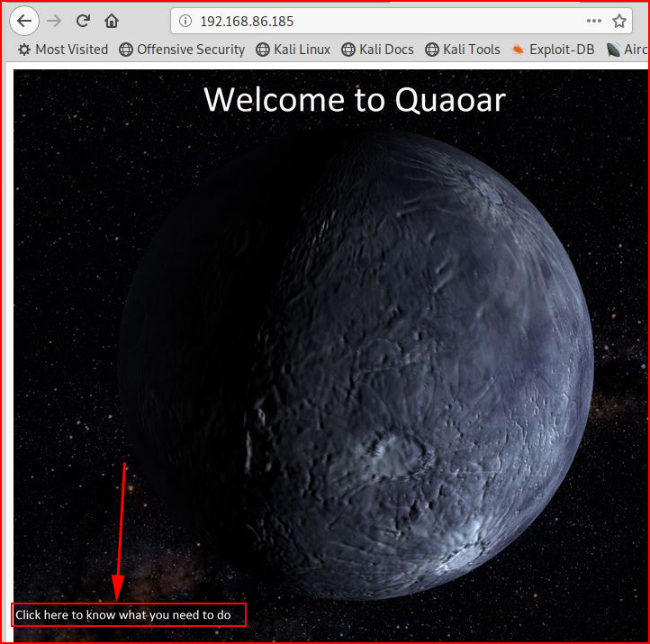This screenshot has height=644, width=650.
Task: Show site information for 192.168.86.185
Action: coord(185,21)
